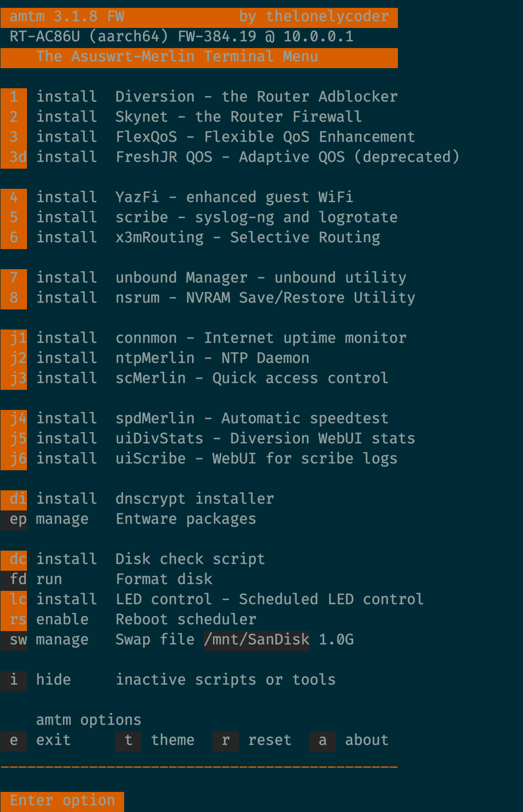Screen dimensions: 523x812
Task: Install Skynet the Router Firewall
Action: [13, 116]
